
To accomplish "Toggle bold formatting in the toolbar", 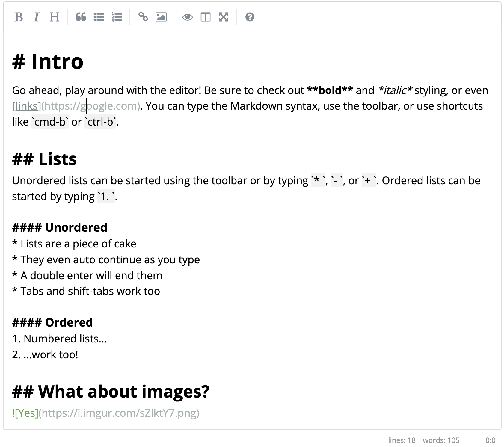I will [19, 17].
